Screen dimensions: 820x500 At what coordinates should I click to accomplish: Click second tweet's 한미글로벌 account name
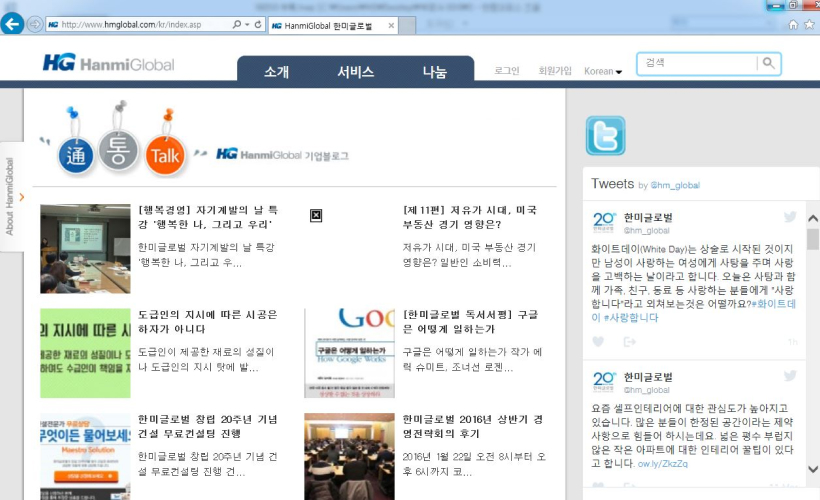click(648, 377)
